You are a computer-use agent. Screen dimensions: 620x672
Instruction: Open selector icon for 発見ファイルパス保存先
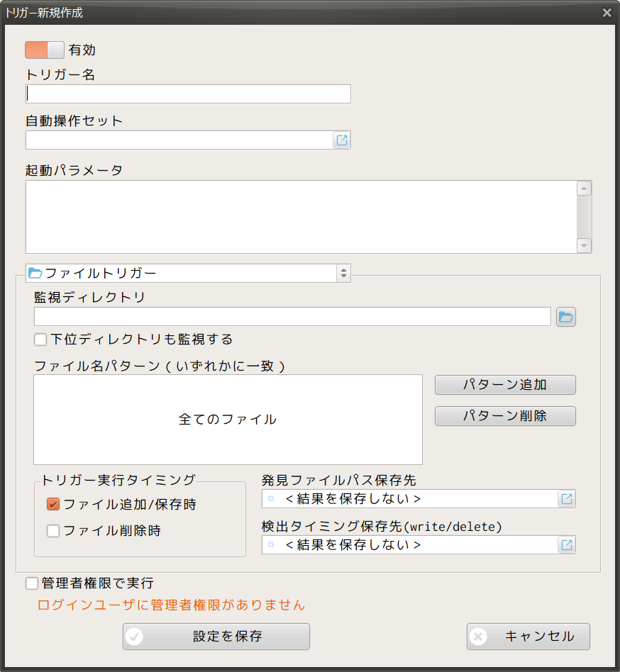point(567,499)
